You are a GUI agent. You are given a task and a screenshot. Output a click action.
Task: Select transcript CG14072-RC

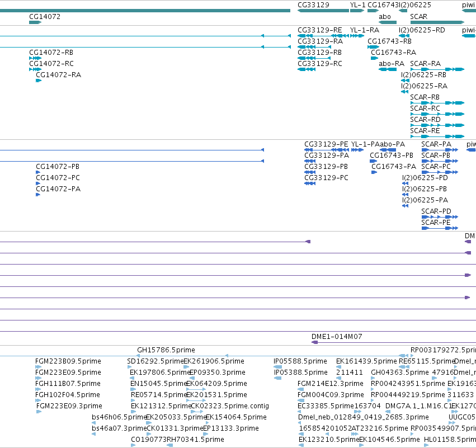(51, 64)
